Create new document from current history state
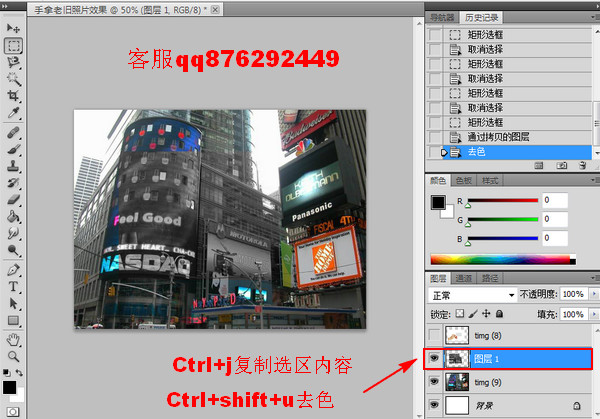 tap(539, 166)
